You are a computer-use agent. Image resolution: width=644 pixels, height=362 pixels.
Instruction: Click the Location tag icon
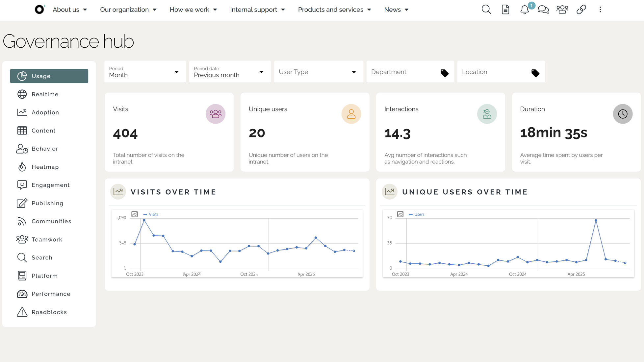click(535, 73)
